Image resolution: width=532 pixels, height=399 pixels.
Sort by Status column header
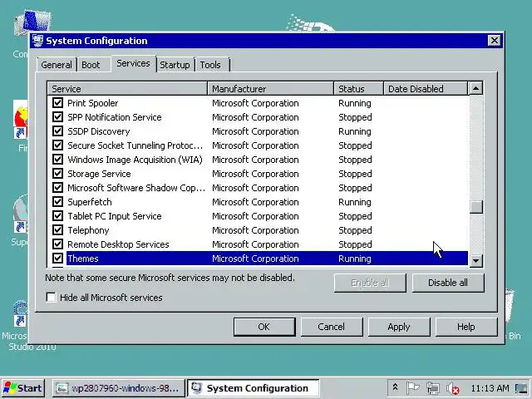pos(358,89)
